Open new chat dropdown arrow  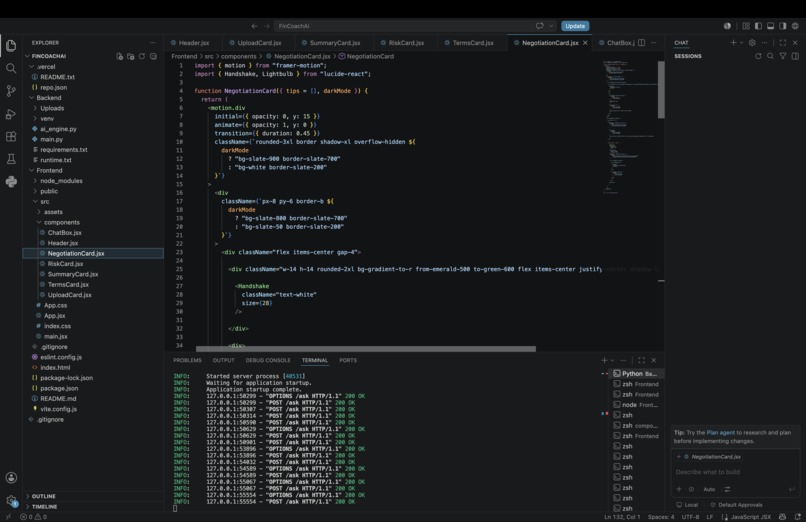[741, 43]
